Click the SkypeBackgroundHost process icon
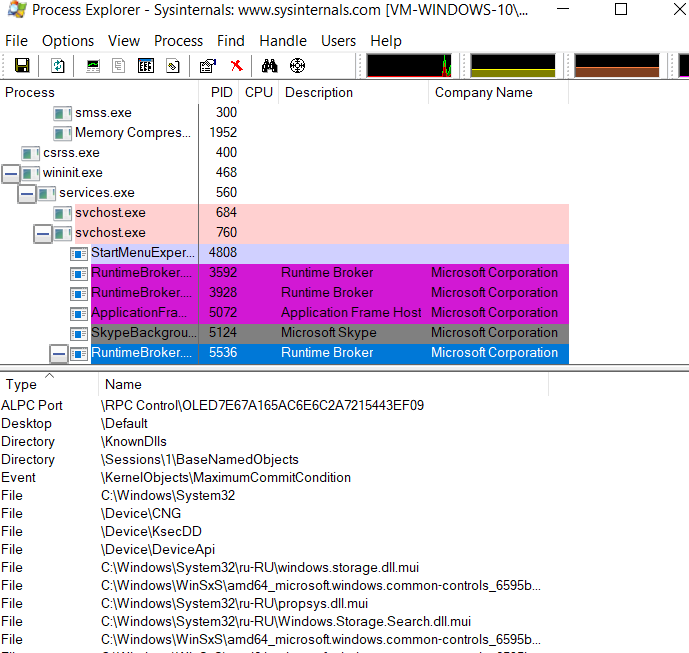The height and width of the screenshot is (653, 689). pos(79,334)
